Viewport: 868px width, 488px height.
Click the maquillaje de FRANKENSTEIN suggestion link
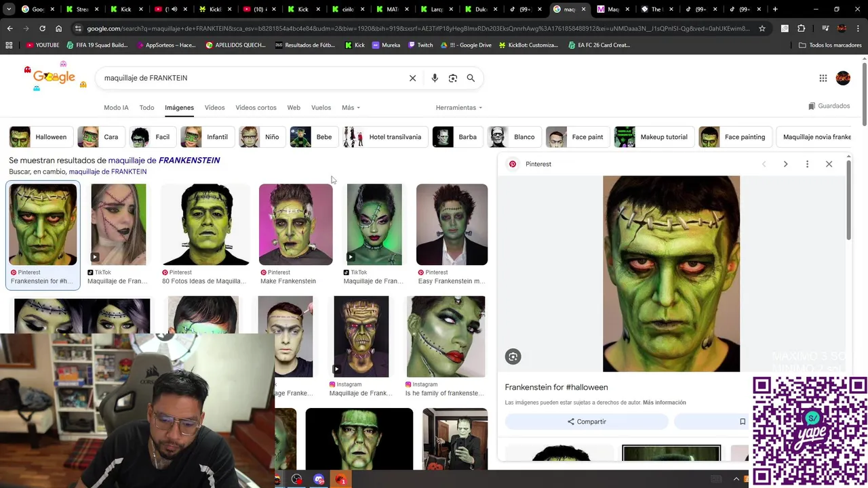(x=164, y=161)
